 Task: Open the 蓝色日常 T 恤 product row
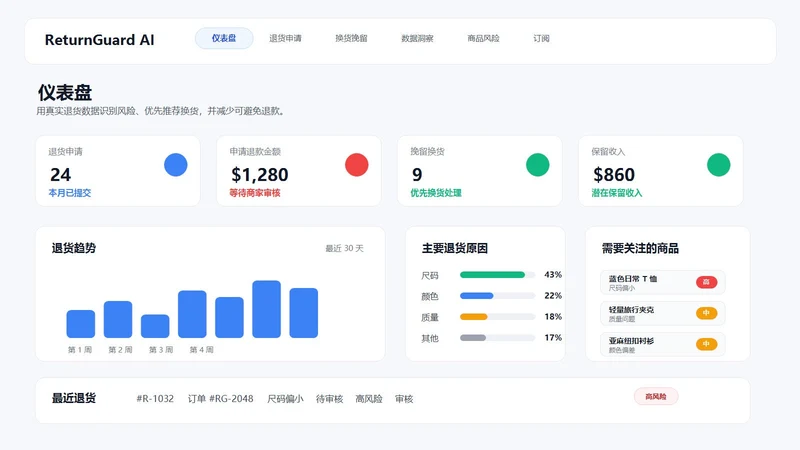point(663,283)
